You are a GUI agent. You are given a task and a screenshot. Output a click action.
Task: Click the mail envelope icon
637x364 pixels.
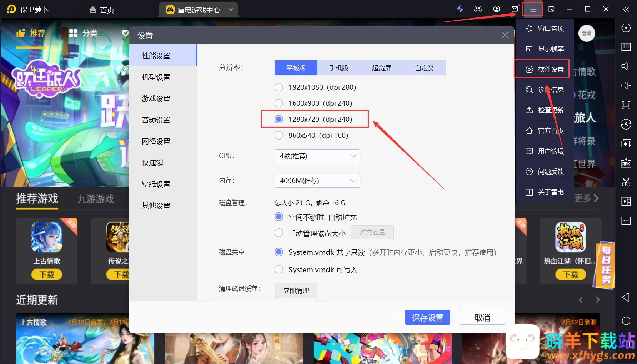coord(515,9)
